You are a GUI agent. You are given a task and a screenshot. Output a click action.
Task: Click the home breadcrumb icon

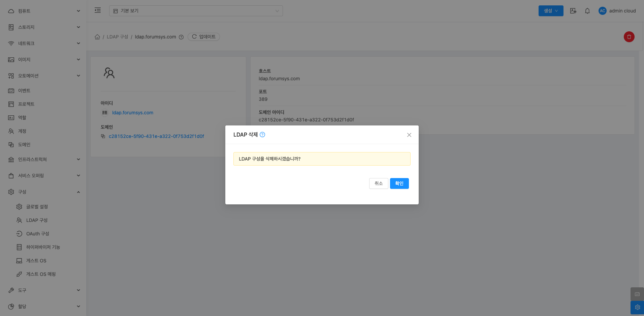[97, 37]
